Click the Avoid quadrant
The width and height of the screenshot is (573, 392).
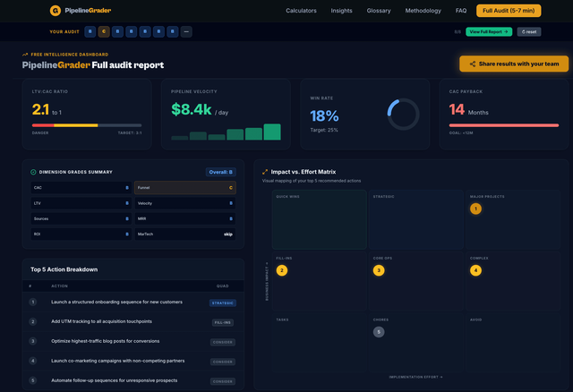pyautogui.click(x=513, y=342)
